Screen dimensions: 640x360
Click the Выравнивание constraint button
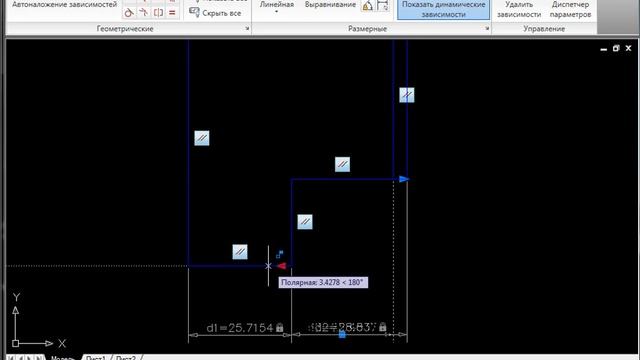click(330, 4)
